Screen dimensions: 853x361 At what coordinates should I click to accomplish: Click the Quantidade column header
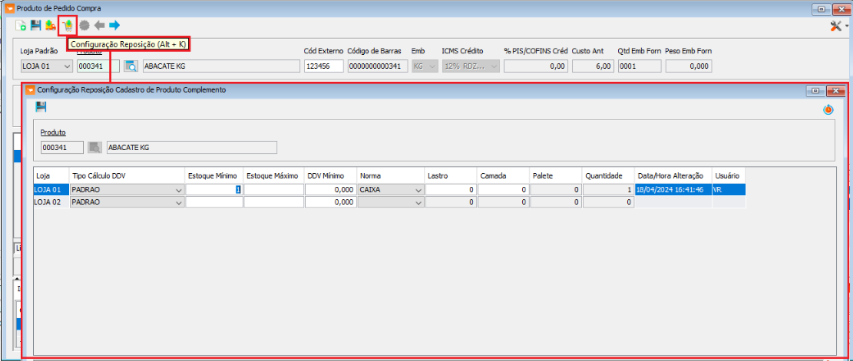[x=608, y=176]
